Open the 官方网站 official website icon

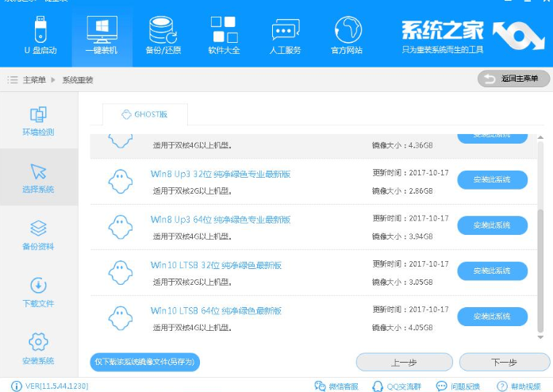(x=347, y=35)
